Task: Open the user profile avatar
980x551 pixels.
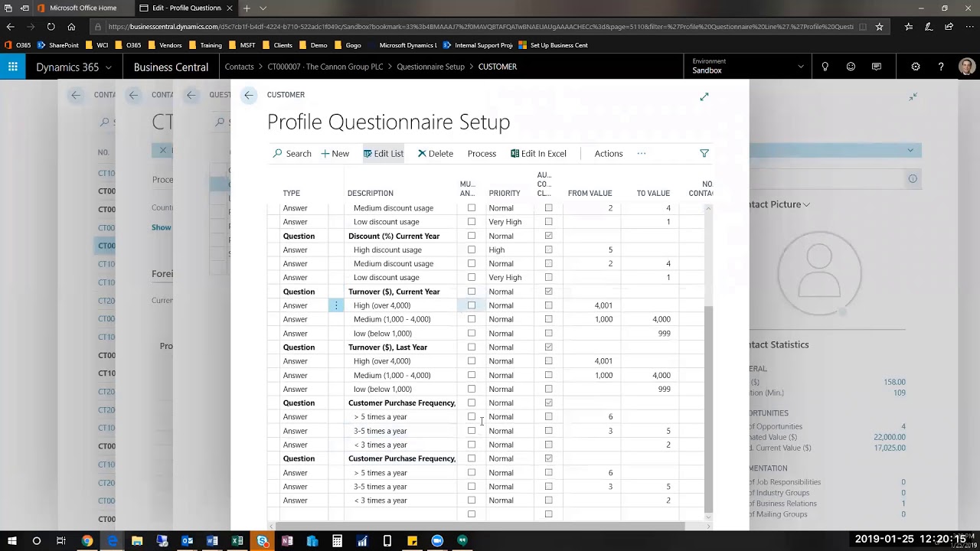Action: 966,67
